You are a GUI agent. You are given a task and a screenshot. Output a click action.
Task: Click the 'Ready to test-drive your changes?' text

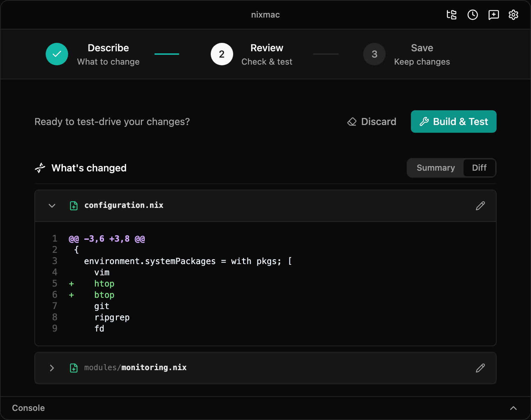pos(112,122)
